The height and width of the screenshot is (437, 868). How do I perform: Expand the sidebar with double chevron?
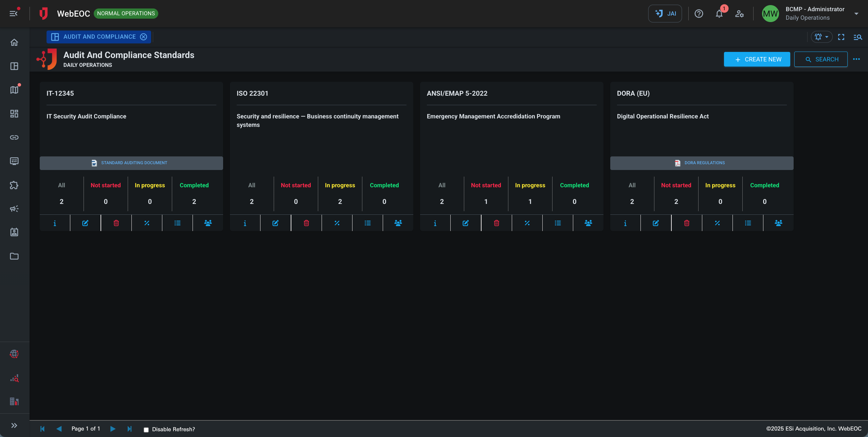pyautogui.click(x=14, y=425)
